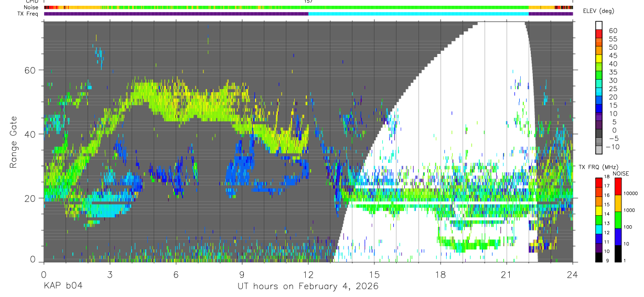Click UT hour tick label '15' on time axis

[x=374, y=274]
